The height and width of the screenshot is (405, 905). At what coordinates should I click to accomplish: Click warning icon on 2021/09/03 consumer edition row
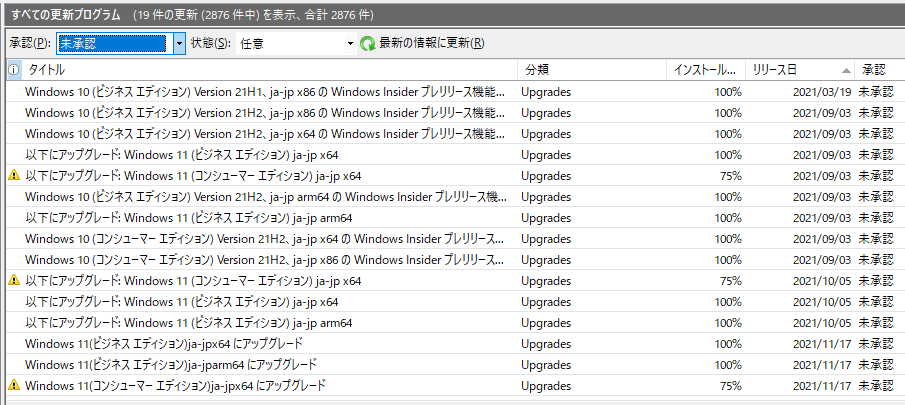point(14,175)
